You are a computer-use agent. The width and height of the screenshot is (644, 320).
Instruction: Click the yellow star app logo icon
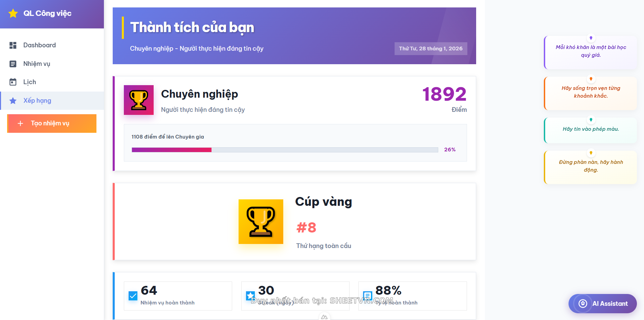tap(13, 14)
